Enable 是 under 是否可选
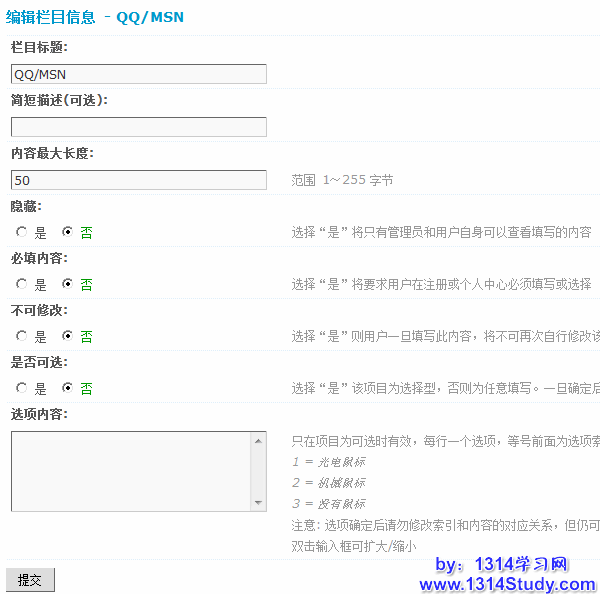Viewport: 600px width, 594px height. click(x=22, y=388)
